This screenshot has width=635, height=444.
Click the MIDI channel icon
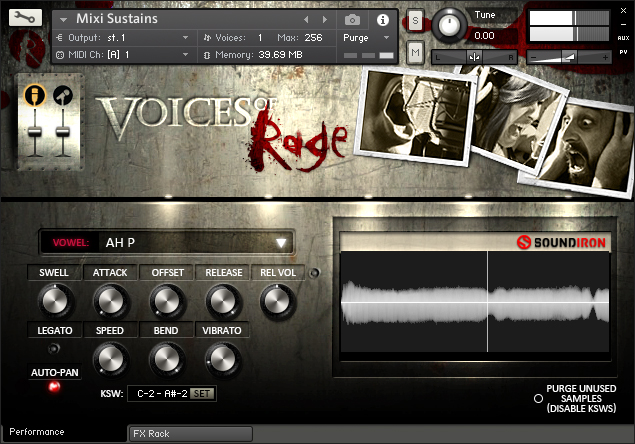[x=60, y=55]
